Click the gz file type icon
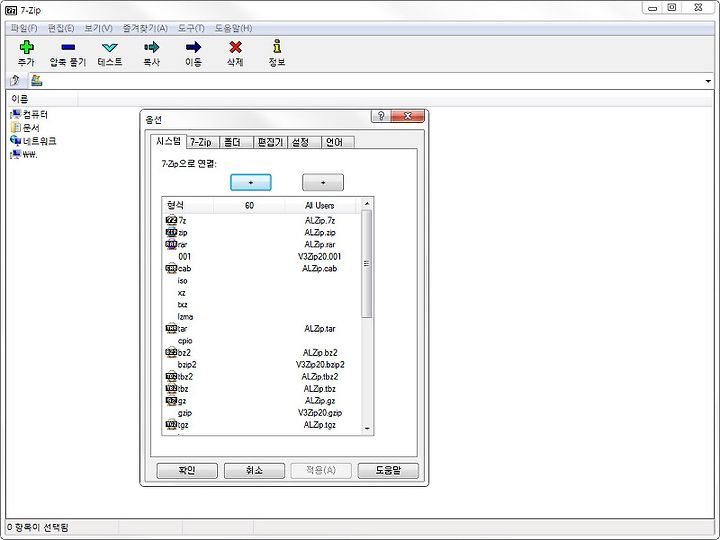Viewport: 720px width, 540px height. (x=171, y=400)
